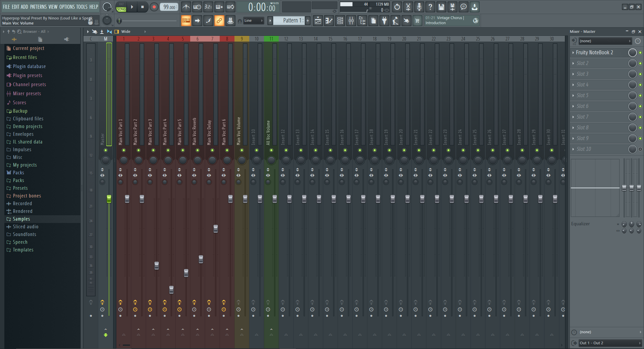This screenshot has height=349, width=644.
Task: Mute the Main Voc Reverb track
Action: (x=197, y=151)
